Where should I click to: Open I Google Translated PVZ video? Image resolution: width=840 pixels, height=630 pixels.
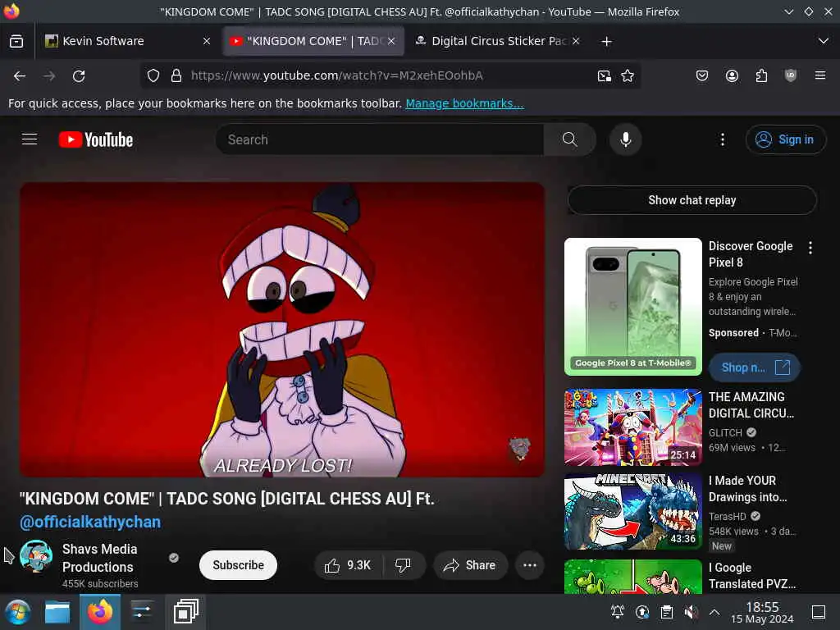(752, 576)
